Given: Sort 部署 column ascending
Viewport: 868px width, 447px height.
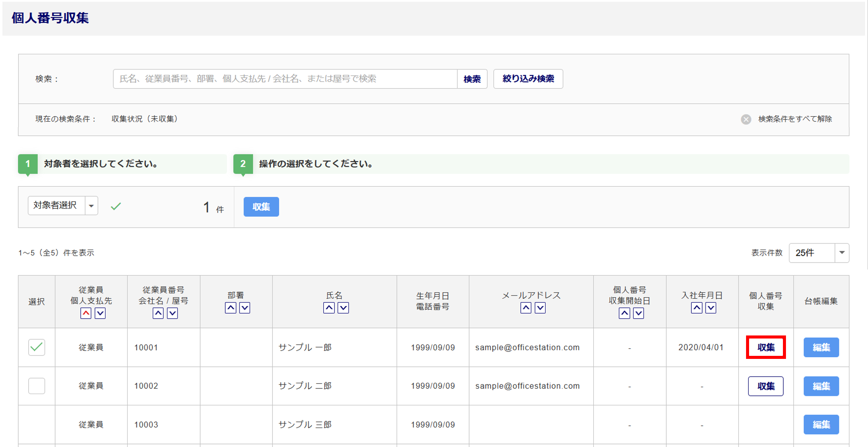Looking at the screenshot, I should coord(230,308).
